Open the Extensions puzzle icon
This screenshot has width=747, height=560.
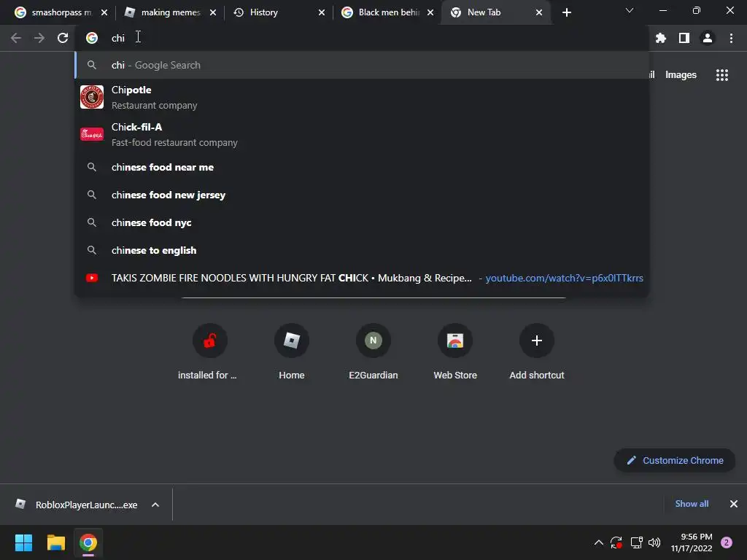pyautogui.click(x=660, y=38)
